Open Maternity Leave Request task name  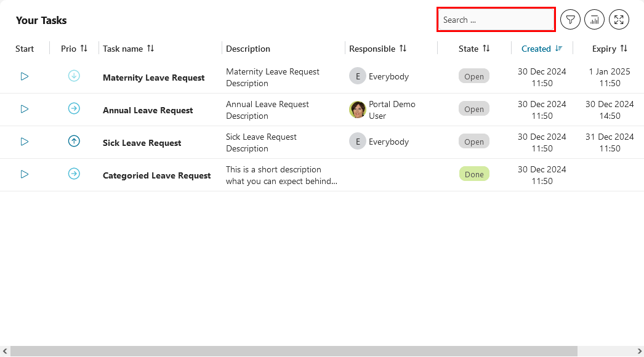[153, 78]
